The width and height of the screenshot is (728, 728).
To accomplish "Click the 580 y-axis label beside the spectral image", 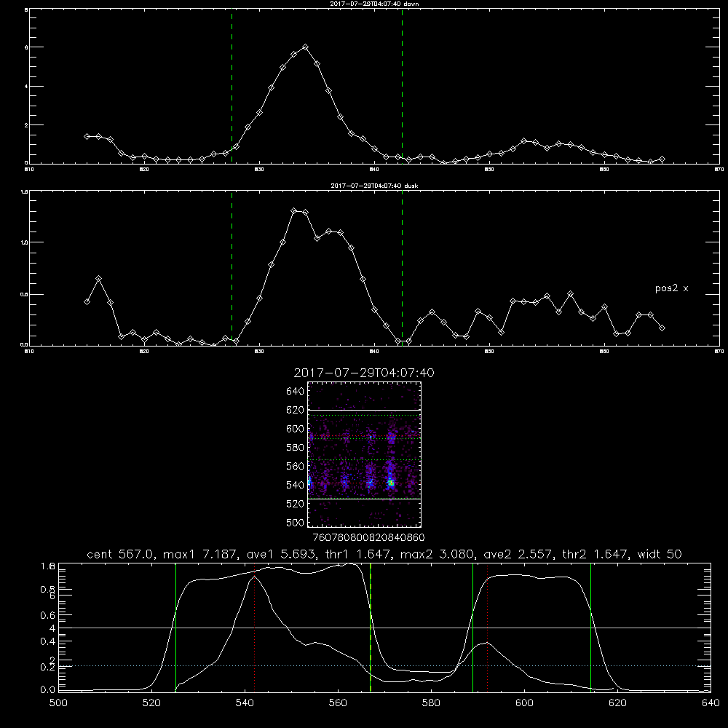I will [x=295, y=448].
